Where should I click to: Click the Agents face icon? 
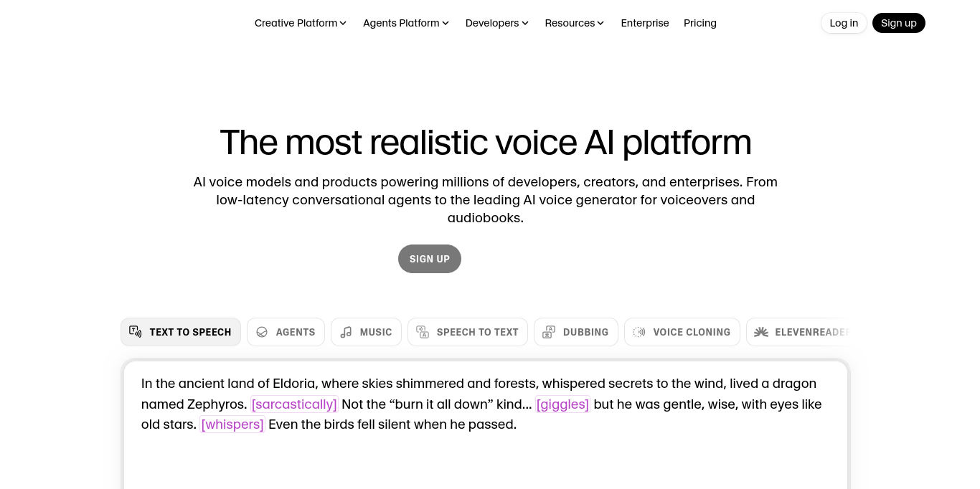[x=262, y=332]
